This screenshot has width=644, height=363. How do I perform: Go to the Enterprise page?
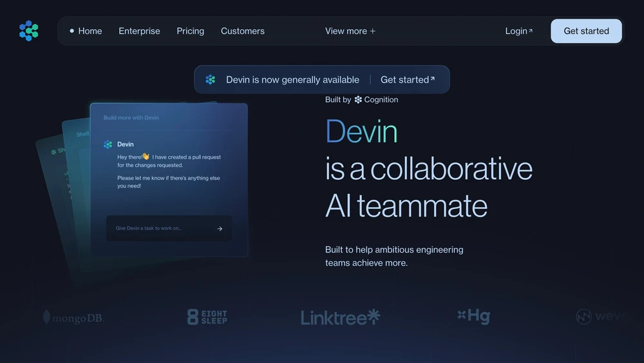(x=139, y=31)
